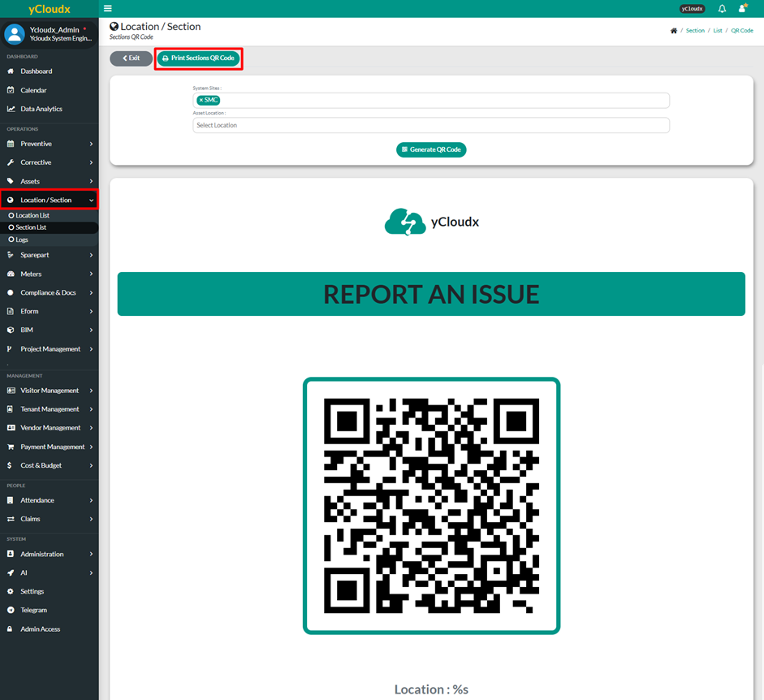Screen dimensions: 764x700
Task: Expand the Attendance menu
Action: tap(50, 500)
